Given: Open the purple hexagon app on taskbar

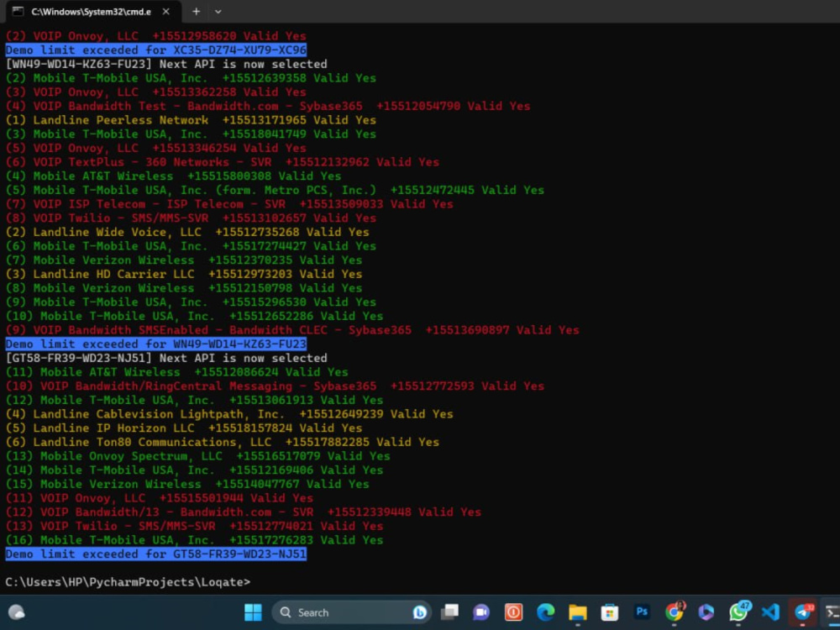Looking at the screenshot, I should pyautogui.click(x=706, y=612).
